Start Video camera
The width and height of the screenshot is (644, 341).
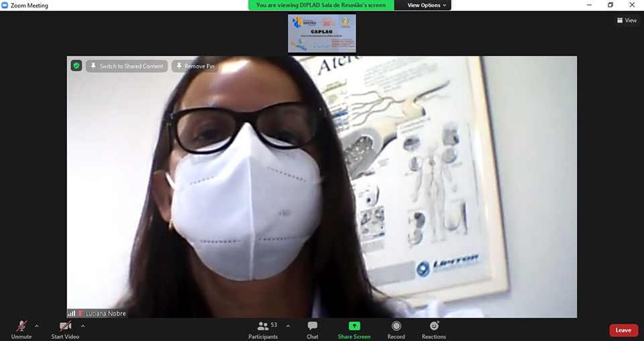[x=65, y=327]
